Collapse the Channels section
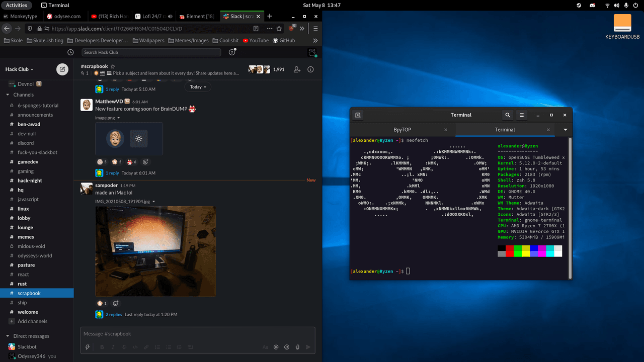This screenshot has width=644, height=362. 8,95
